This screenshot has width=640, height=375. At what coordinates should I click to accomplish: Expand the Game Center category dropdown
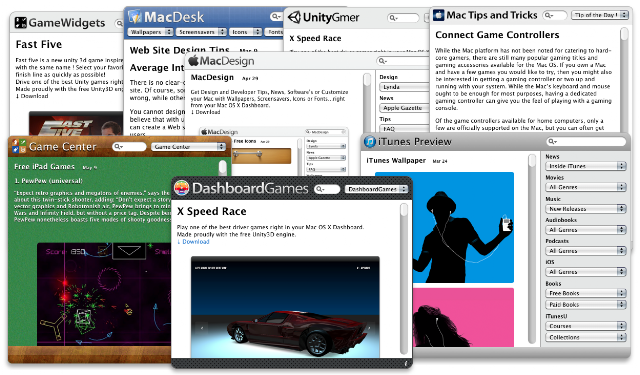point(188,146)
